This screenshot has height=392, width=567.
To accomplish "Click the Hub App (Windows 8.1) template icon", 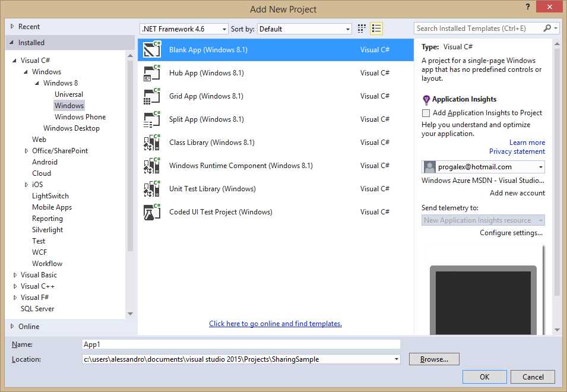I will point(152,72).
